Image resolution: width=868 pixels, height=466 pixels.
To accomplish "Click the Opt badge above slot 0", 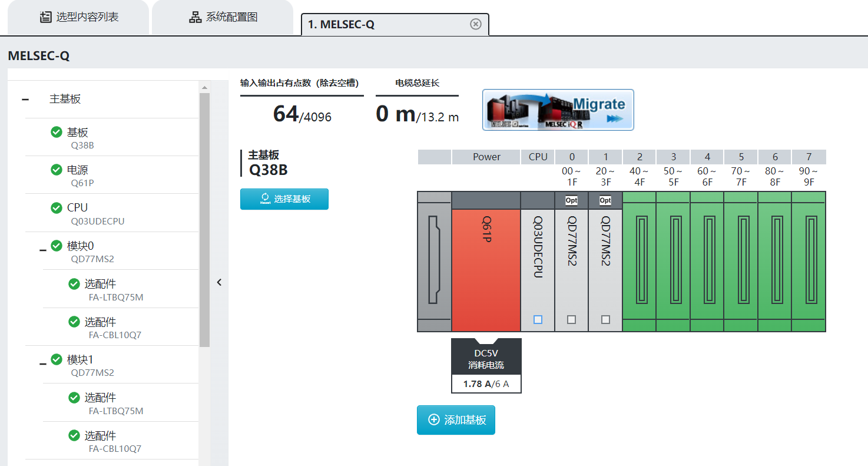I will [x=571, y=200].
